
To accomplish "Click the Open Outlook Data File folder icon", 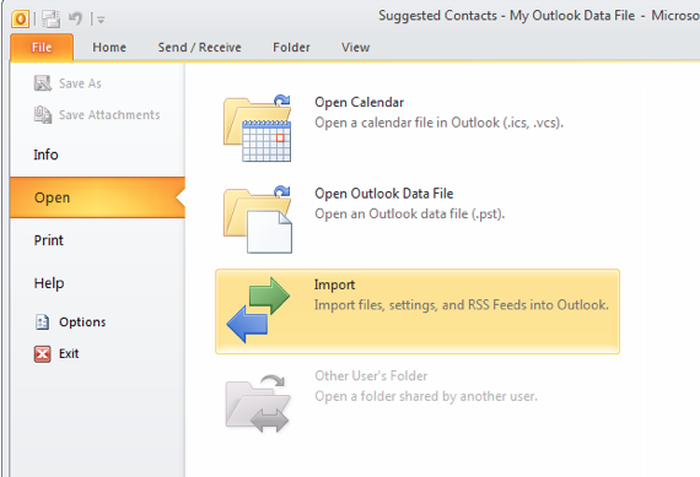I will [x=258, y=220].
